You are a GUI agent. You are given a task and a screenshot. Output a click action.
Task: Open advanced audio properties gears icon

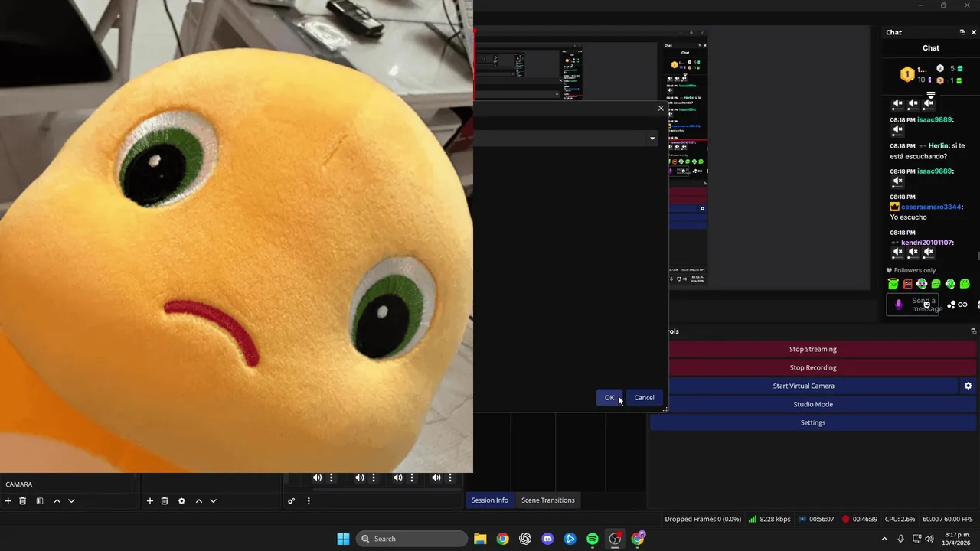(292, 501)
